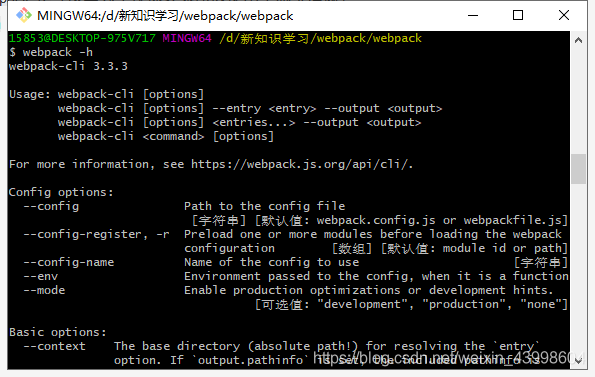Click the vertical scrollbar thumb
595x377 pixels.
[x=578, y=169]
